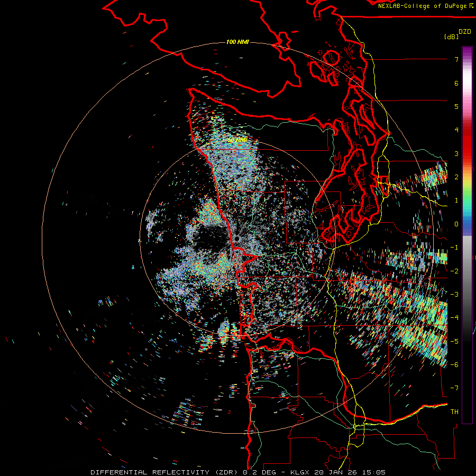The image size is (476, 476).
Task: Click the TH threshold label on scale
Action: click(454, 412)
